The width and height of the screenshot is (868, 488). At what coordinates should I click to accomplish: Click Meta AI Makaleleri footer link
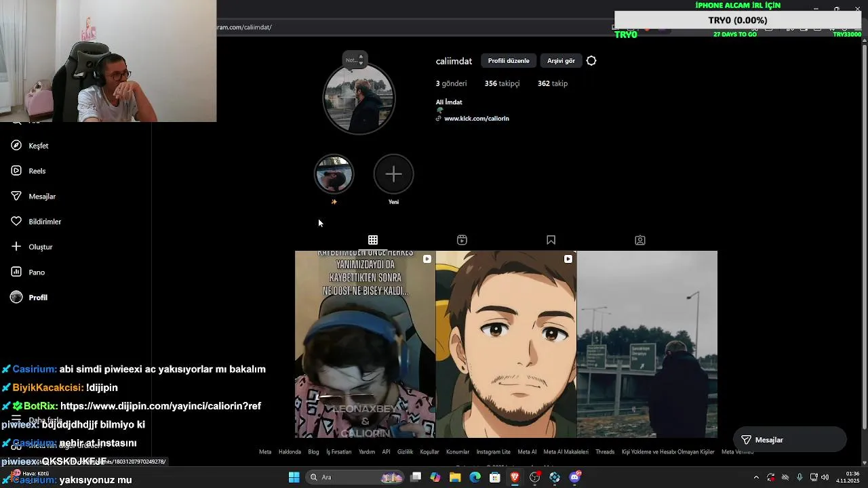click(x=566, y=452)
